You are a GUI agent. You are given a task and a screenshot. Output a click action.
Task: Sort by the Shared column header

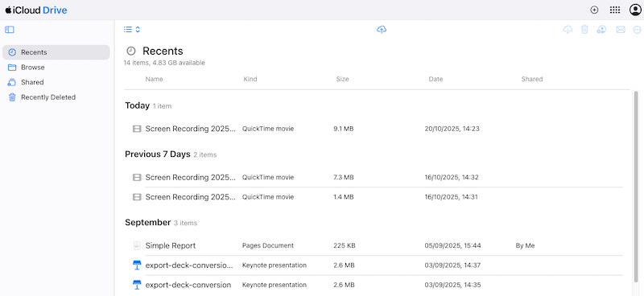point(532,80)
